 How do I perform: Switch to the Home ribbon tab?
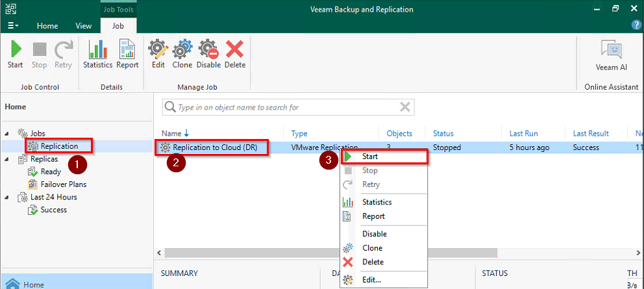(47, 26)
